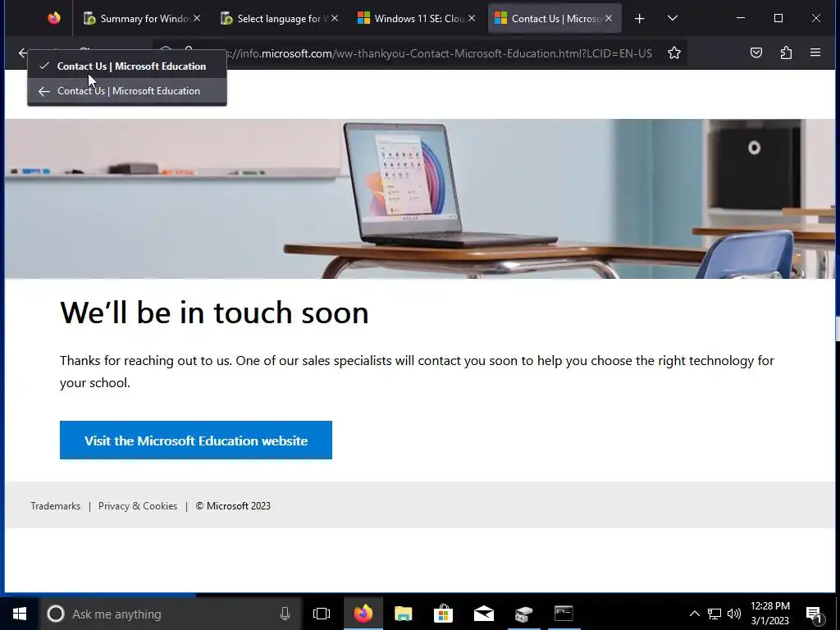Click the Firefox View icon

click(54, 18)
